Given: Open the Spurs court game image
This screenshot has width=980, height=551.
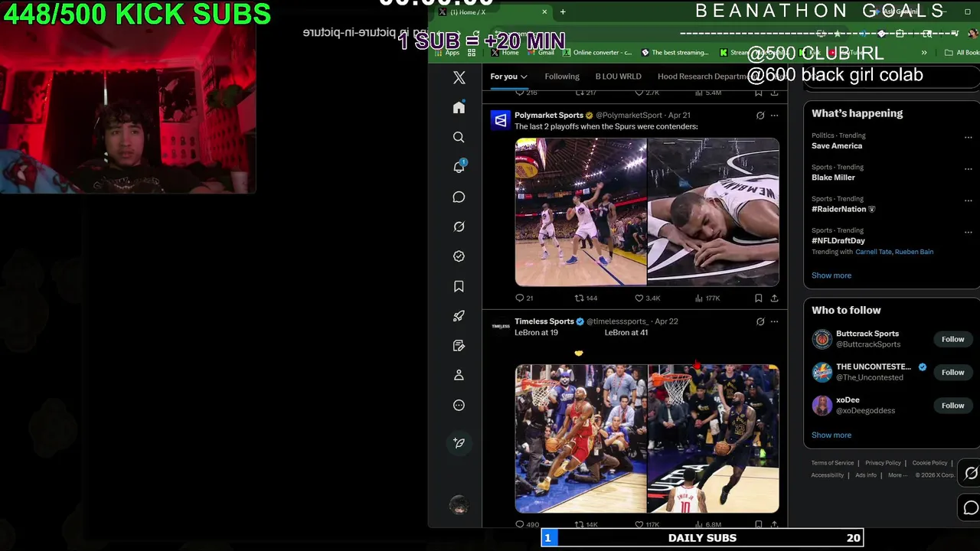Looking at the screenshot, I should 581,212.
